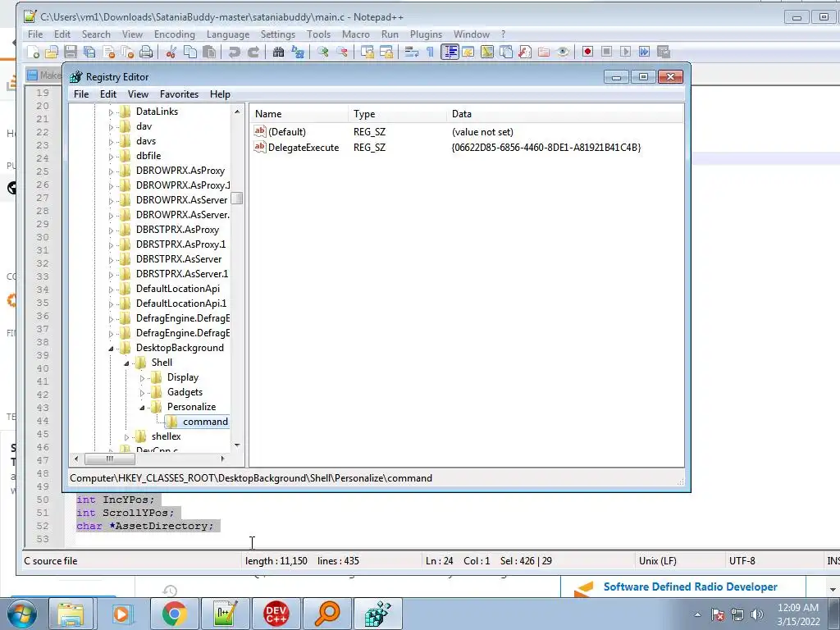This screenshot has width=840, height=630.
Task: Toggle the Show indent guide icon
Action: pos(450,52)
